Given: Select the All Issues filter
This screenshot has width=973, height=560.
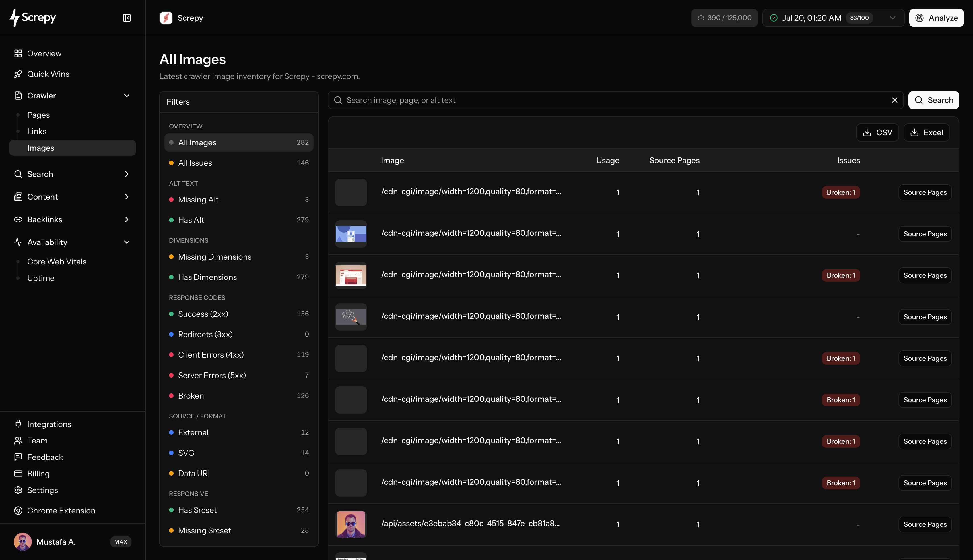Looking at the screenshot, I should click(239, 163).
